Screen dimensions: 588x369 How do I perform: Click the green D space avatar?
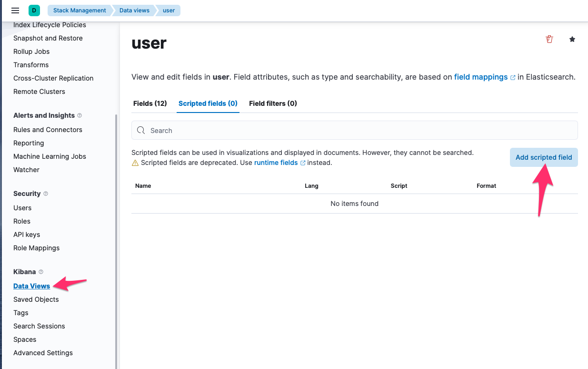point(34,10)
